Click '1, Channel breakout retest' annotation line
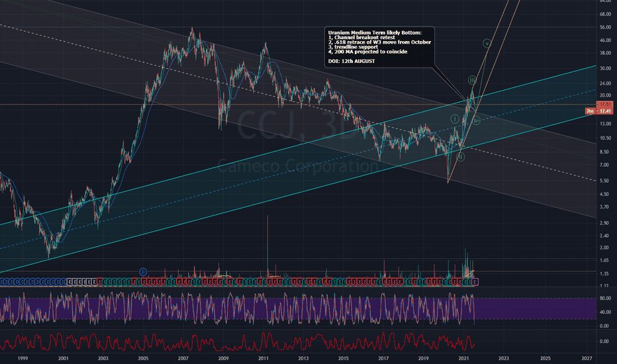This screenshot has height=364, width=617. tap(361, 37)
